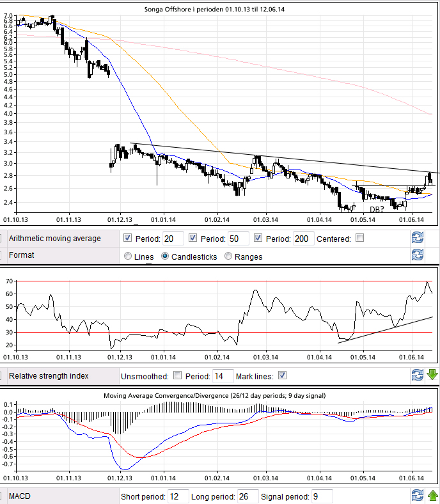Refresh the Relative strength index chart

(x=417, y=375)
